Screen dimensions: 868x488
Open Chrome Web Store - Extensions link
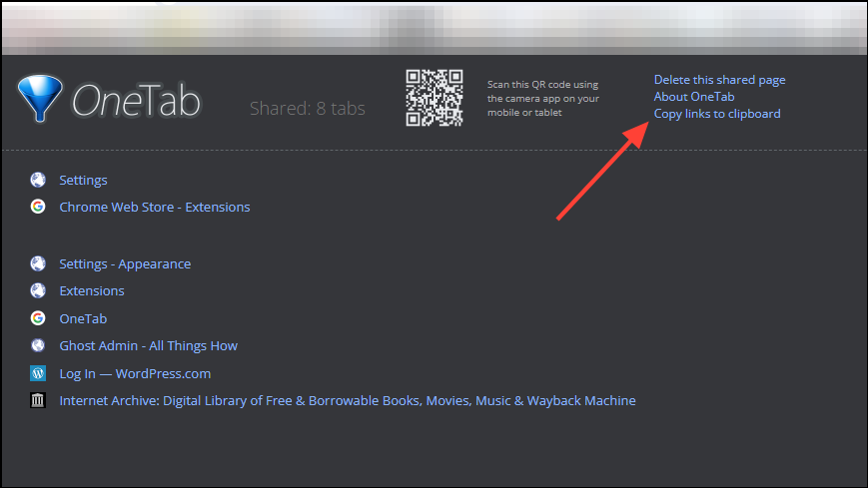click(155, 207)
